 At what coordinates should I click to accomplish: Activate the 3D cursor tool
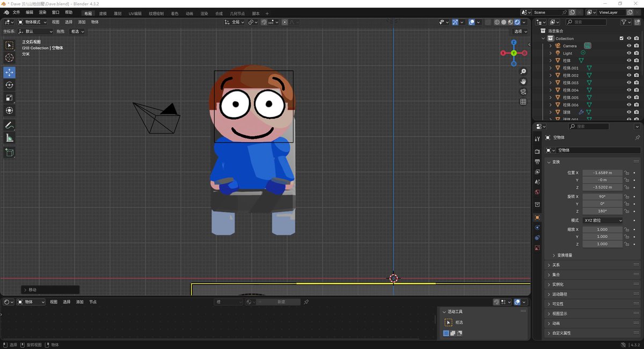(x=9, y=58)
